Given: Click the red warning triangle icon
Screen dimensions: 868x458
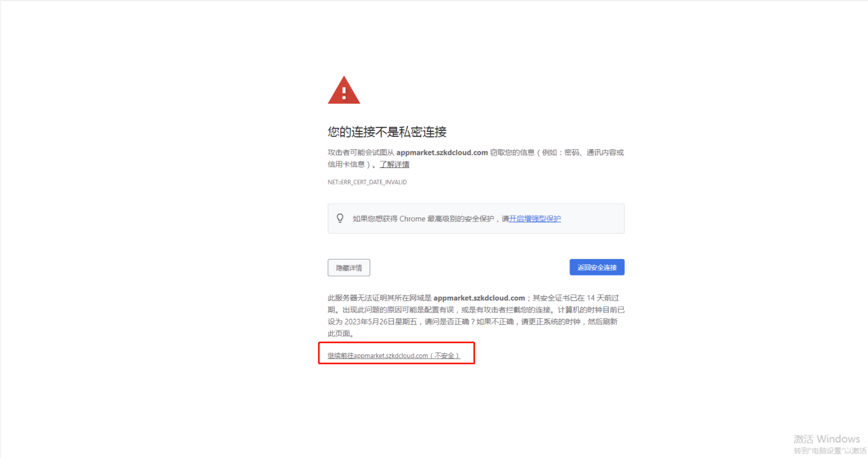Looking at the screenshot, I should [344, 90].
